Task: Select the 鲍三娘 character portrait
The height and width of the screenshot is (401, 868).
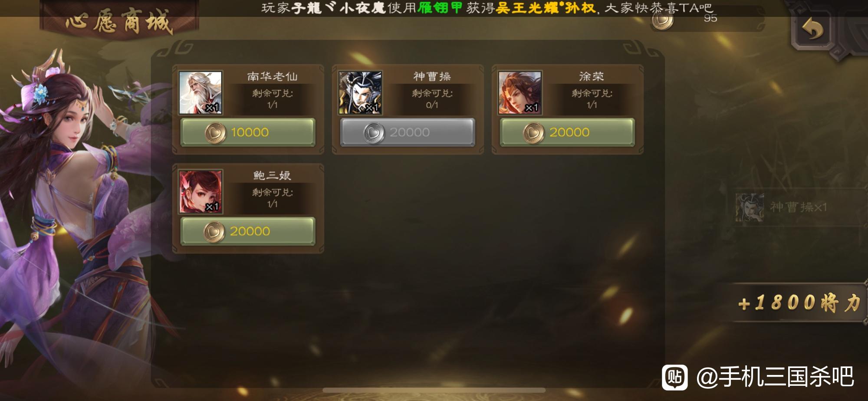Action: pyautogui.click(x=201, y=191)
